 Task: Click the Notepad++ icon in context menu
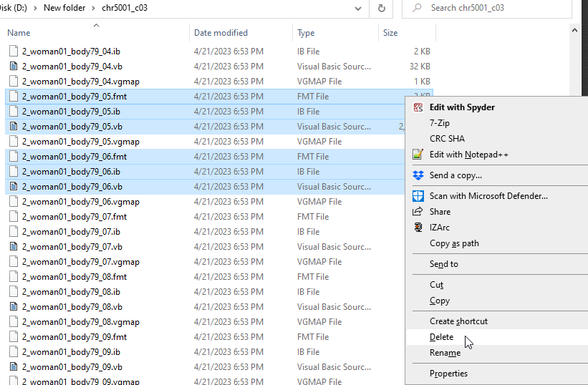pyautogui.click(x=418, y=155)
